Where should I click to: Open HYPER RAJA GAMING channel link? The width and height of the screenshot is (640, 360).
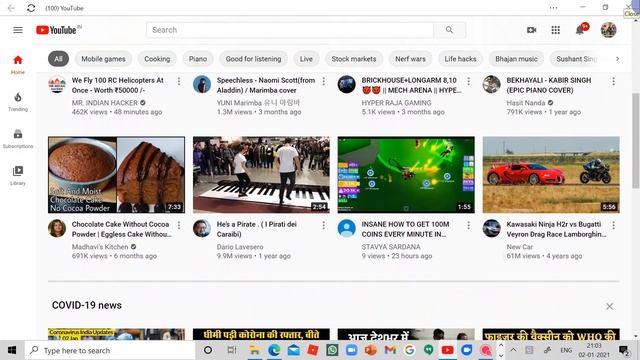pos(396,103)
